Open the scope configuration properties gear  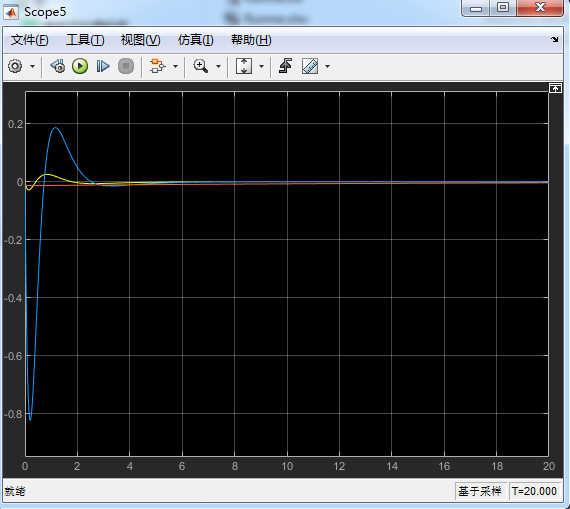click(15, 67)
